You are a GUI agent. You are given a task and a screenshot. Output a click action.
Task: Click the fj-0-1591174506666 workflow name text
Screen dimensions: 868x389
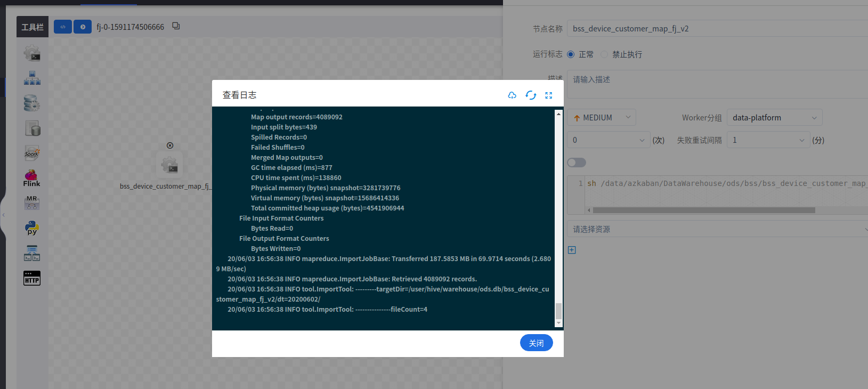click(131, 27)
